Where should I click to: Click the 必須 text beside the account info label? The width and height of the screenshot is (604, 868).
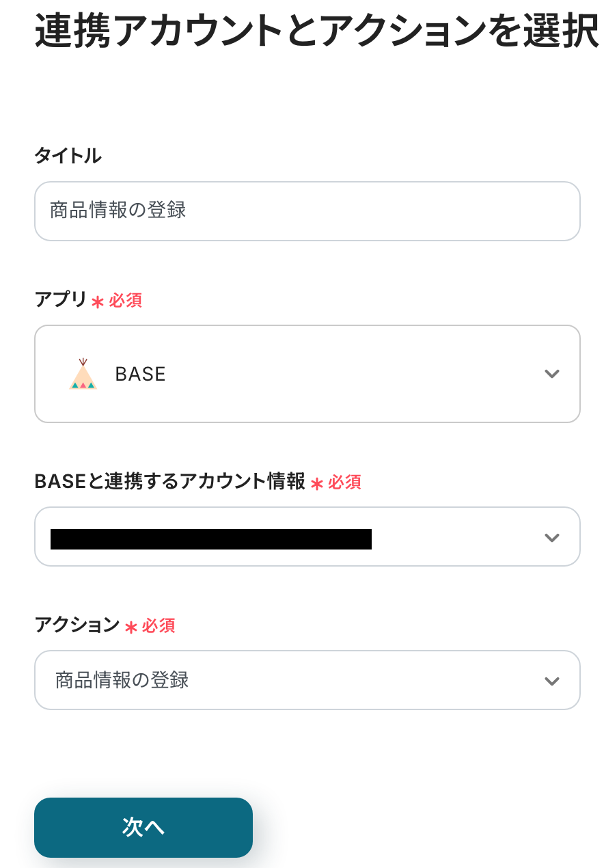(x=345, y=483)
